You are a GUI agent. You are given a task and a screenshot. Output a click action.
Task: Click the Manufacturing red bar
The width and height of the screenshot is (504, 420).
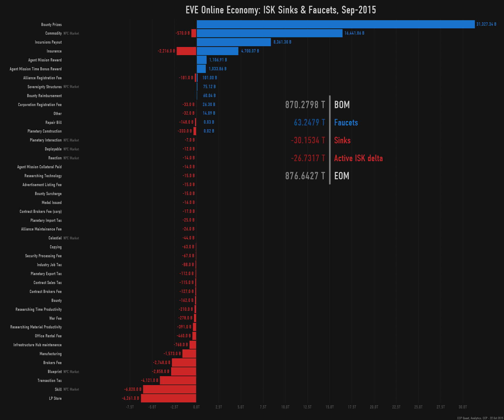coord(189,354)
